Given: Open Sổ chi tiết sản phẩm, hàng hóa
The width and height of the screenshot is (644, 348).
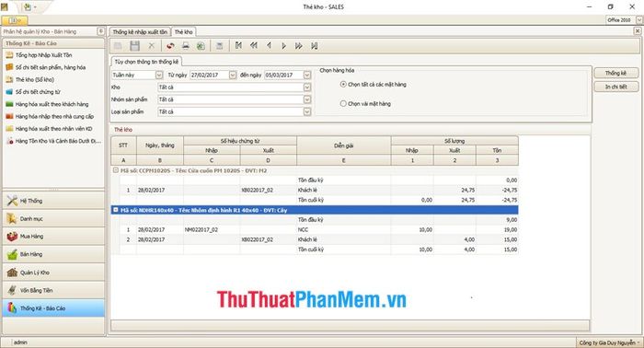Looking at the screenshot, I should click(x=50, y=67).
